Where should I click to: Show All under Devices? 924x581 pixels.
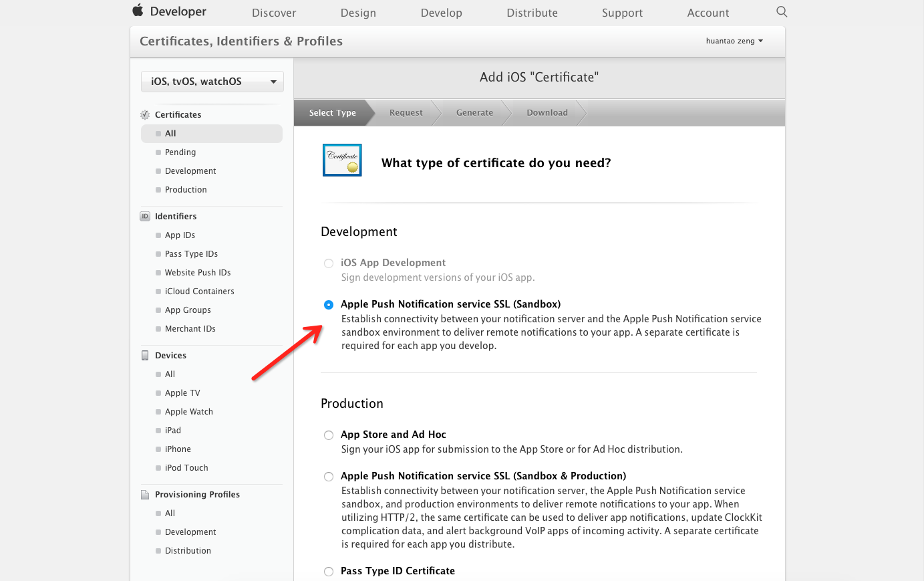(170, 374)
